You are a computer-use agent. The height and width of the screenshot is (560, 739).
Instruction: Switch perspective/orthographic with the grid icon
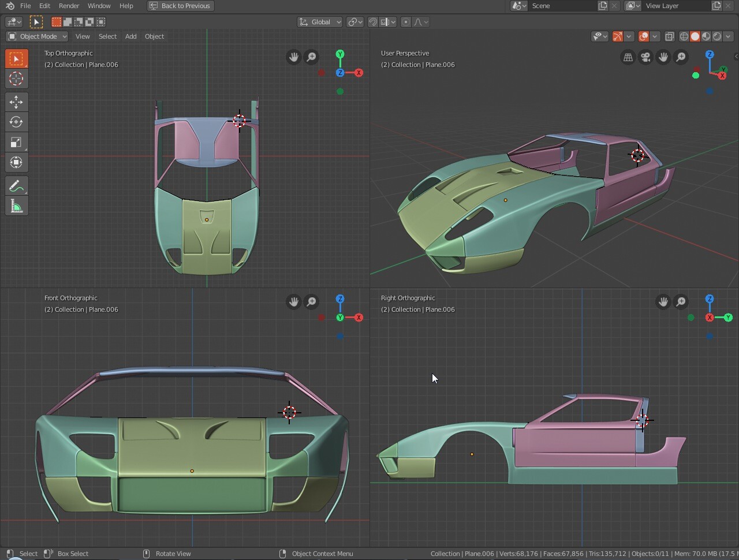[628, 57]
